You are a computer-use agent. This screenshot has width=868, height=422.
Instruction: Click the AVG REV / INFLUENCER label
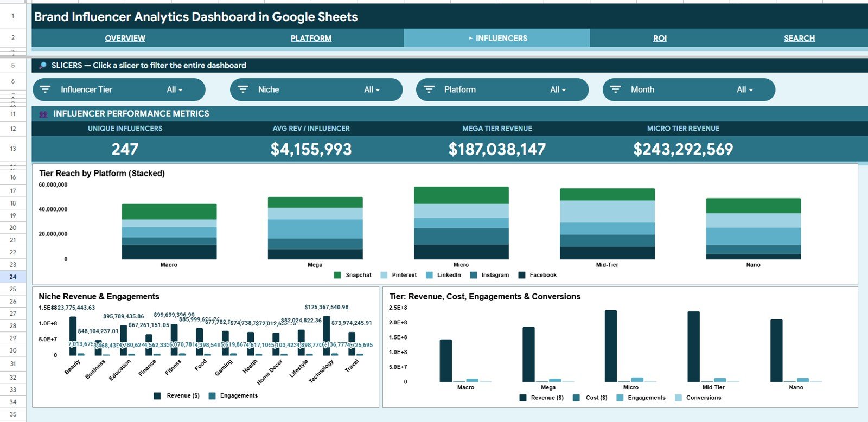point(311,129)
